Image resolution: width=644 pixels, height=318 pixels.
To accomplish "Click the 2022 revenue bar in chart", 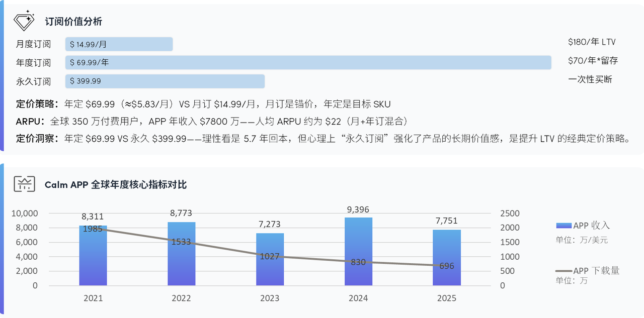I will coord(181,261).
